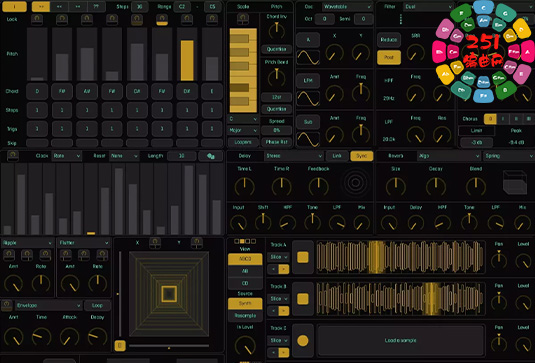This screenshot has height=363, width=535.
Task: Select Chorus mode 0
Action: tap(490, 119)
